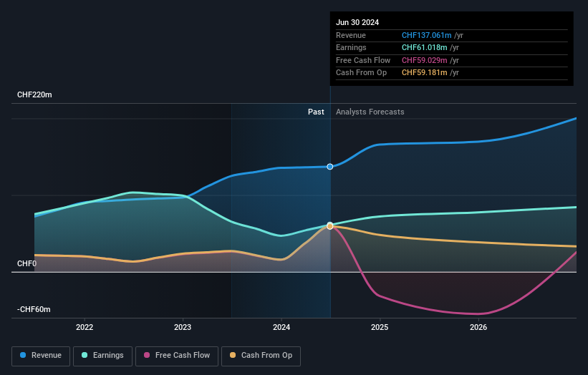Click the -CHF60m axis label

(x=34, y=309)
